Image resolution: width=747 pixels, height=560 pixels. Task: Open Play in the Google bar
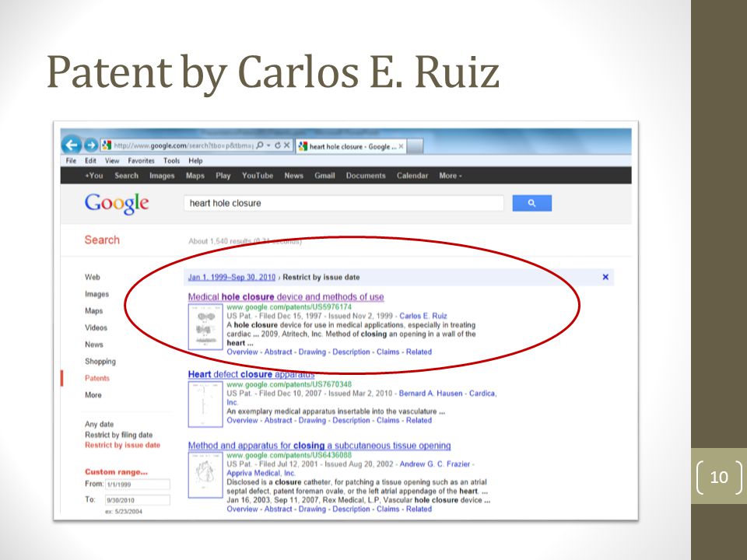[223, 175]
